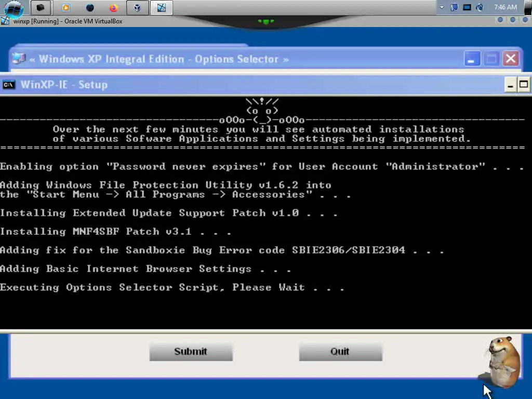The height and width of the screenshot is (399, 532).
Task: Click the "Executing Options Selector Script" line
Action: 172,288
